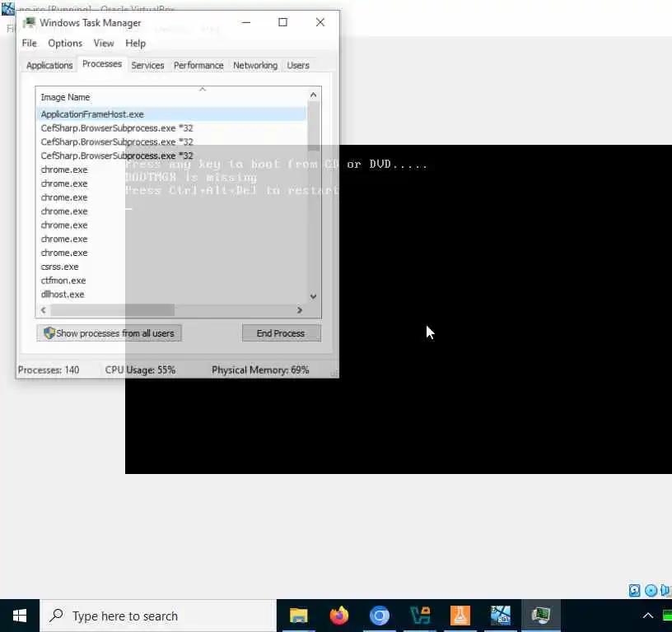Image resolution: width=672 pixels, height=632 pixels.
Task: Minimize the Task Manager window
Action: [246, 22]
